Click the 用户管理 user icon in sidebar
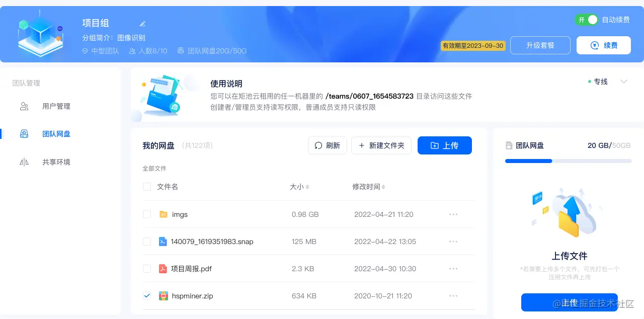Screen dimensions: 644x319 (24, 106)
